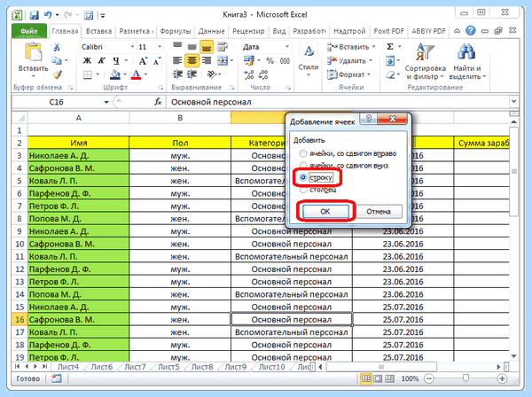
Task: Open the 'Шрифт' group dialog launcher
Action: click(x=160, y=88)
